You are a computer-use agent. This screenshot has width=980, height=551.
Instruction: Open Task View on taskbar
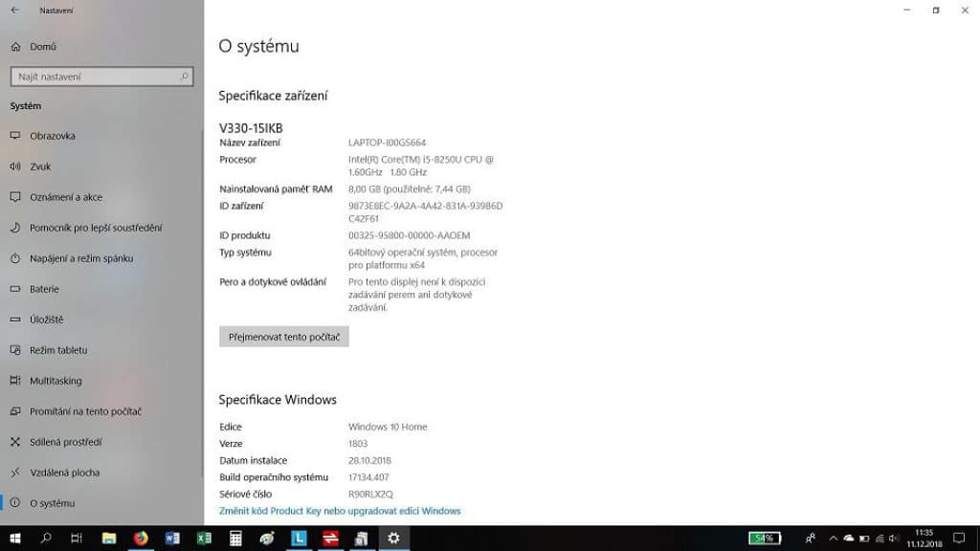coord(77,538)
